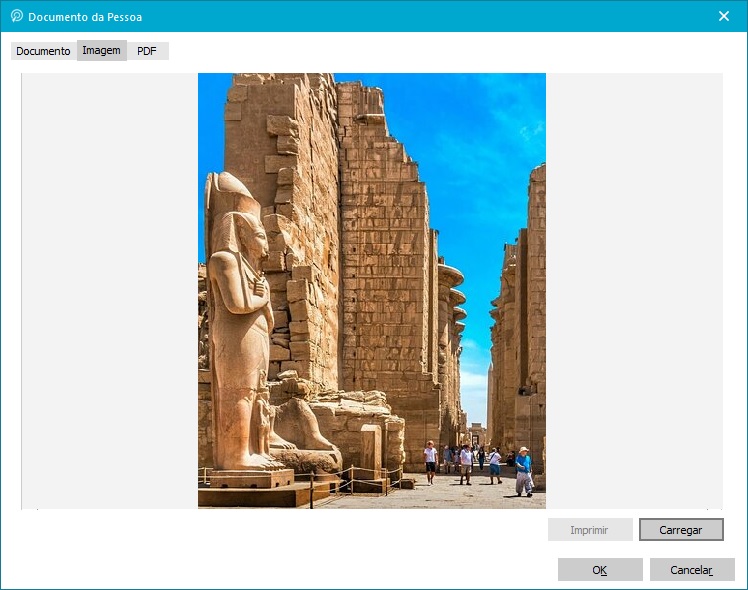
Task: Click the Carregar button
Action: click(681, 530)
